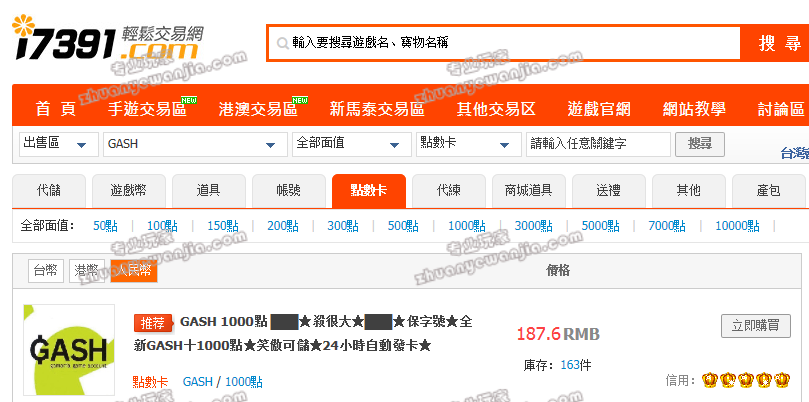Viewport: 809px width, 402px height.
Task: Click the orange 點數卡 listing tag
Action: (150, 382)
